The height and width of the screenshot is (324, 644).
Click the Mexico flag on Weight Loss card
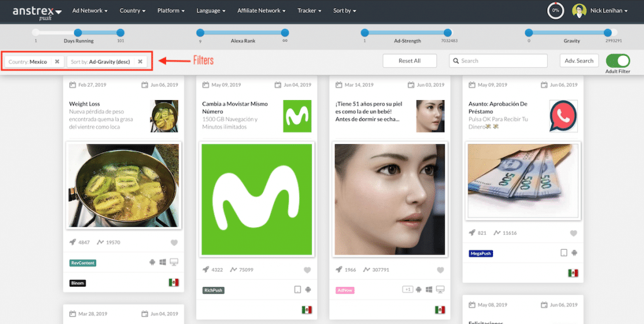pyautogui.click(x=174, y=282)
